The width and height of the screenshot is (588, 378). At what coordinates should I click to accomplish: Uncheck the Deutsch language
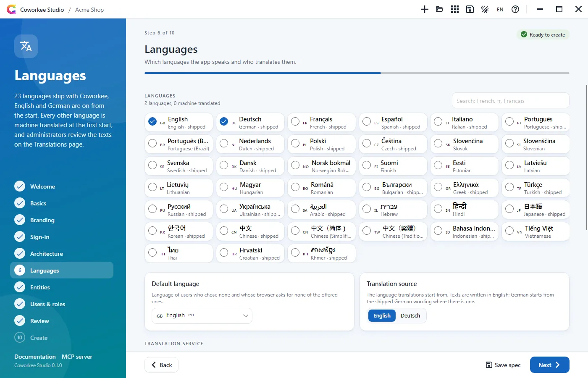224,122
